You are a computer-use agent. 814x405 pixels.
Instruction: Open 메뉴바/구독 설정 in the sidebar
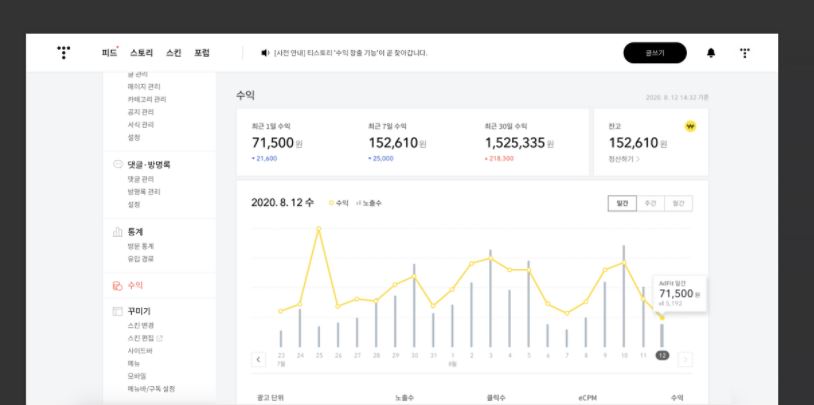pyautogui.click(x=151, y=388)
